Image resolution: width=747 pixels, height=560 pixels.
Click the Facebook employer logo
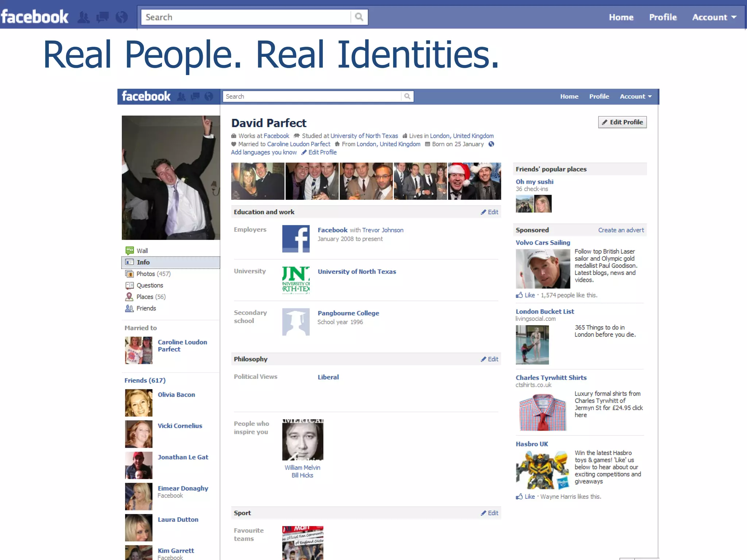point(296,239)
